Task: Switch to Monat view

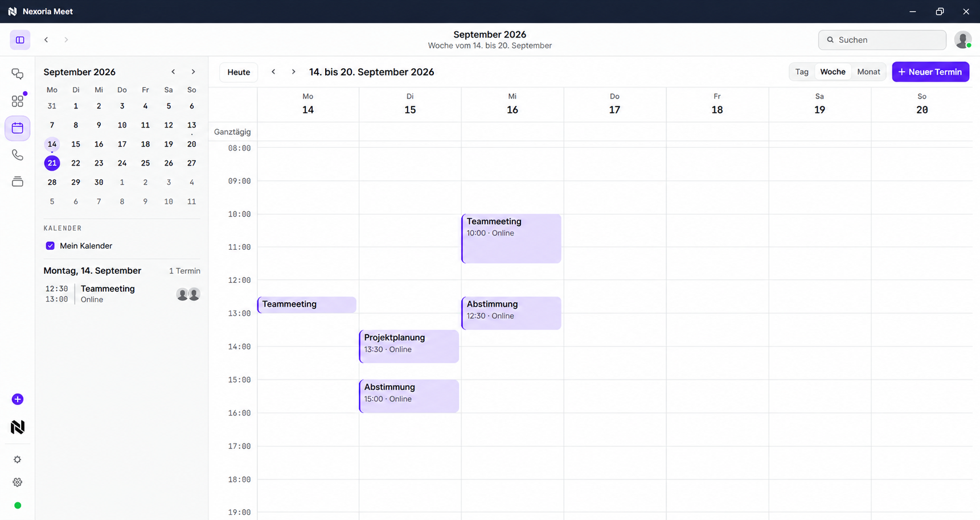Action: [x=868, y=72]
